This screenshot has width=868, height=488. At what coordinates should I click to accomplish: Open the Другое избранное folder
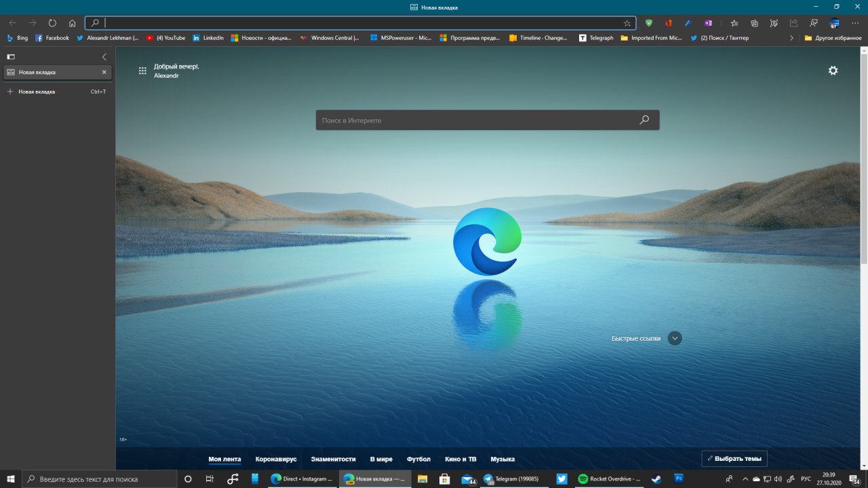tap(832, 38)
